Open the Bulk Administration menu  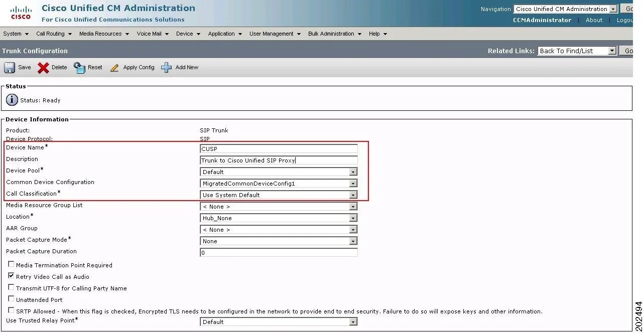click(x=335, y=34)
